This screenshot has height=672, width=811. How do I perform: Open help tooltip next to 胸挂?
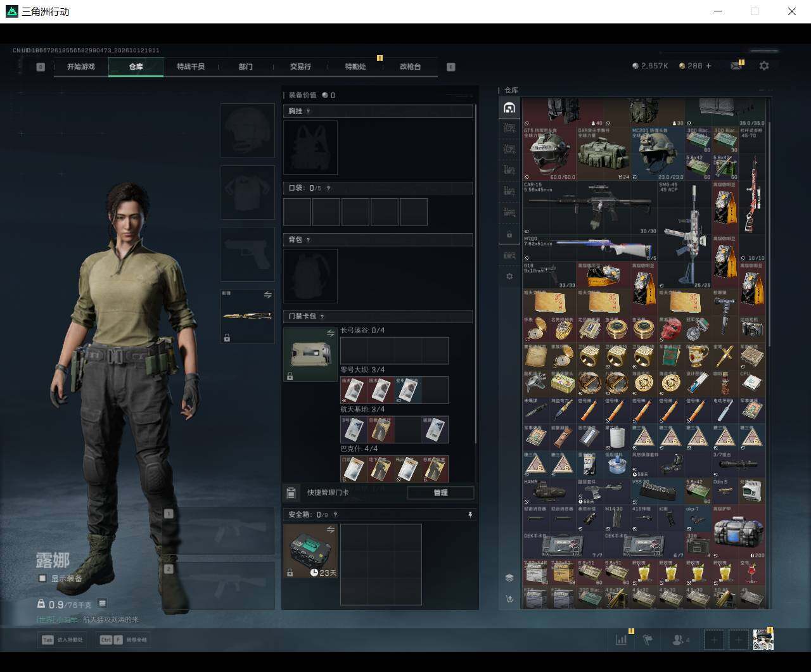click(x=309, y=111)
